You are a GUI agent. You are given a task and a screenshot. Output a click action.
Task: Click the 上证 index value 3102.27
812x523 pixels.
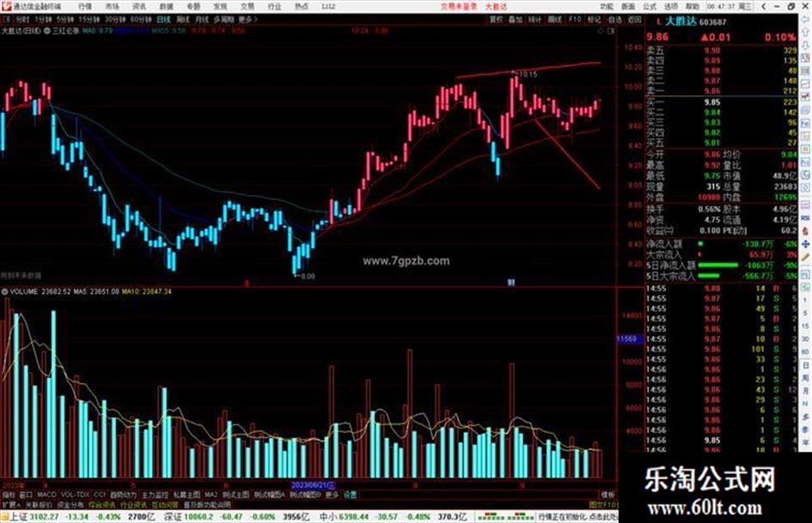point(45,516)
